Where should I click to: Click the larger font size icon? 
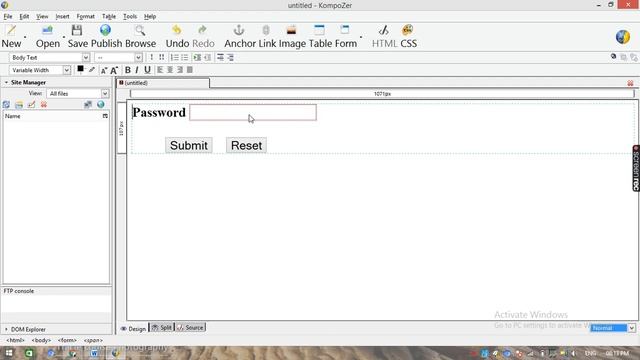tap(114, 70)
